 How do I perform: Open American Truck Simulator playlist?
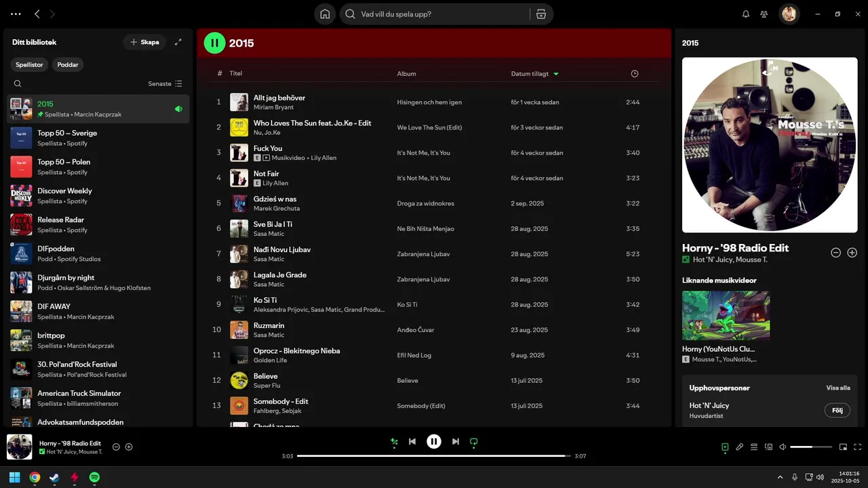98,398
